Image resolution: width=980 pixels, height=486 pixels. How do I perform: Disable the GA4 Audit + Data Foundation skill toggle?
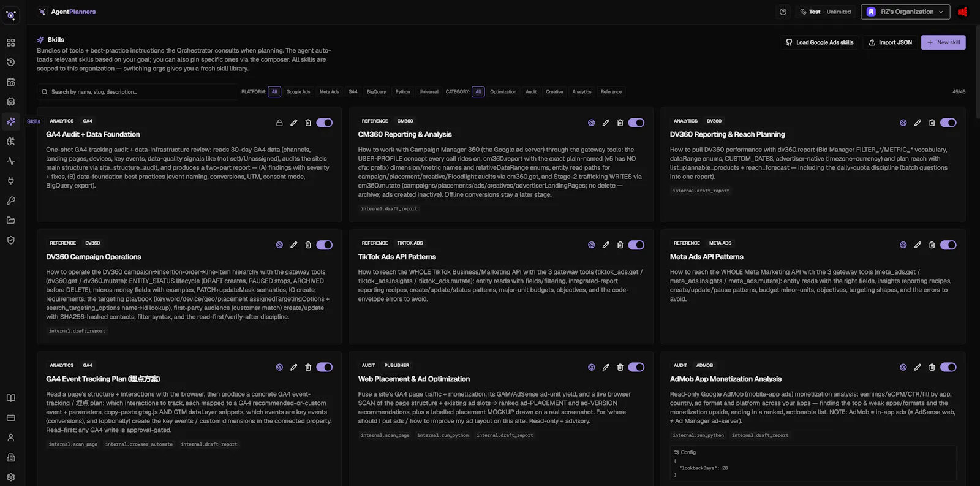[325, 123]
